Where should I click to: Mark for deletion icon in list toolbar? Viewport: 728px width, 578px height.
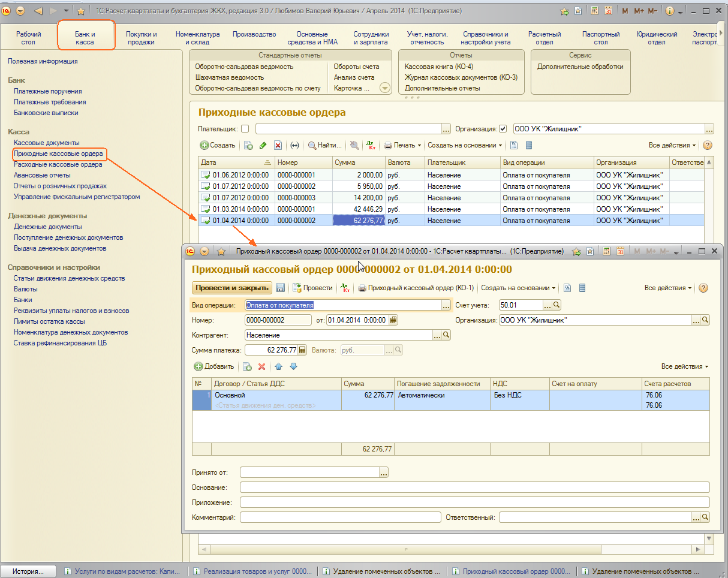[x=278, y=145]
